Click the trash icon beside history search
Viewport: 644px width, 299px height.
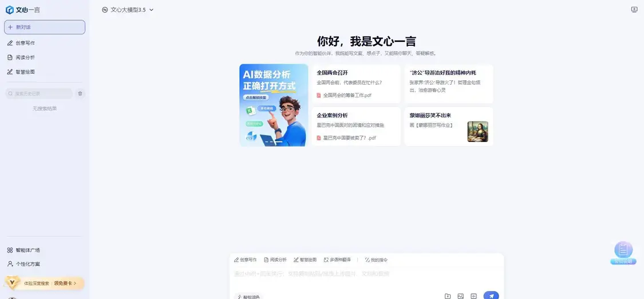click(x=80, y=93)
